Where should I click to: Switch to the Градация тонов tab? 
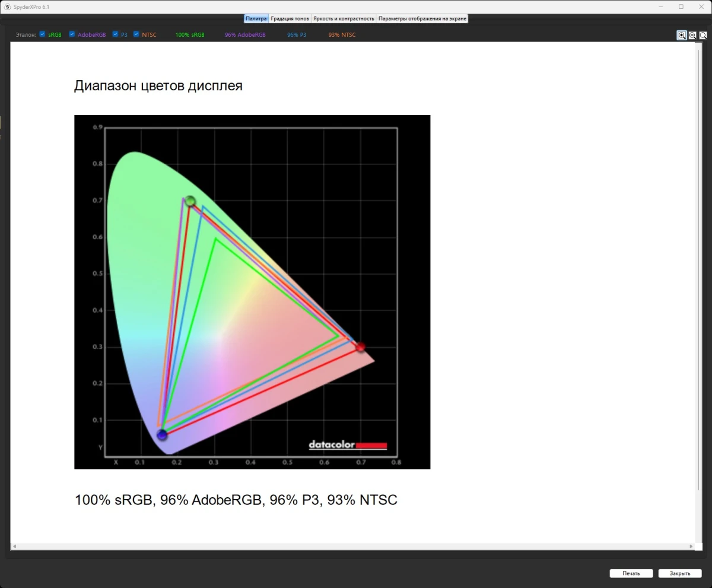click(290, 18)
